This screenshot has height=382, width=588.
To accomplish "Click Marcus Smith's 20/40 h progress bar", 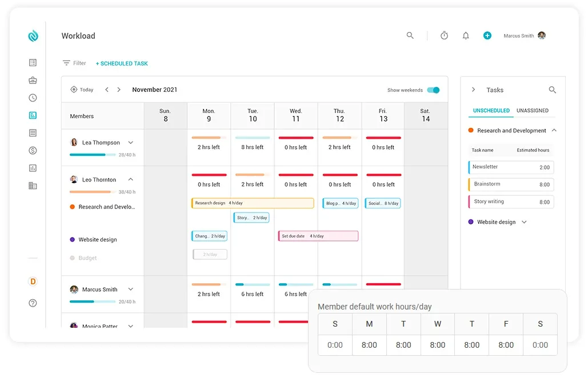I will coord(93,301).
